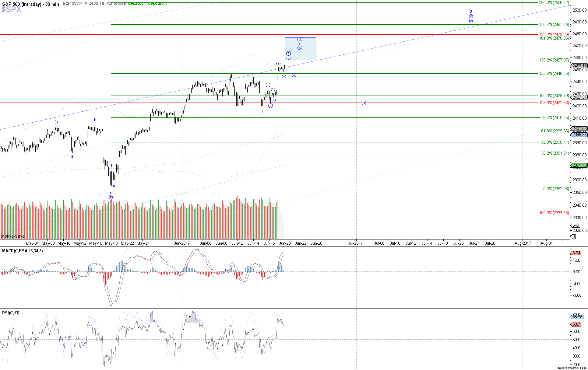Click the 76.4%(2410.45) retracement label

(555, 118)
